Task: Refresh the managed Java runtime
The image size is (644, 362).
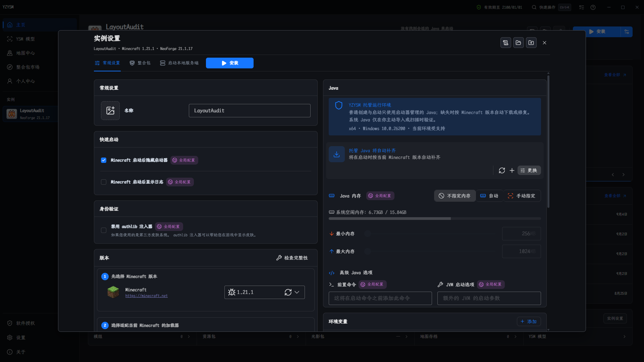Action: 502,171
